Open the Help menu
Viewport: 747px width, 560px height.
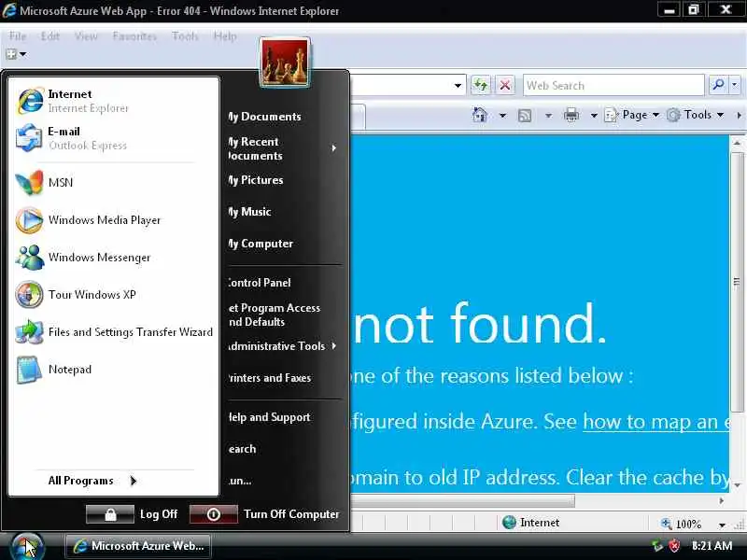point(225,36)
